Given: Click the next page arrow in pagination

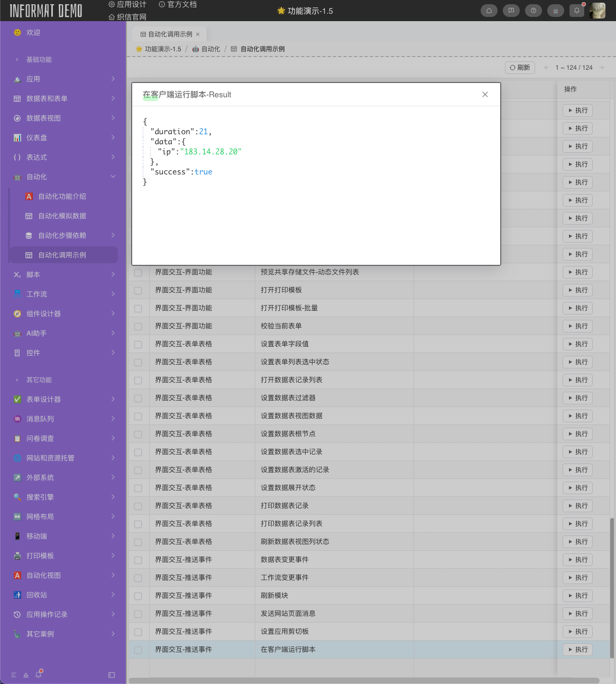Looking at the screenshot, I should pyautogui.click(x=602, y=68).
